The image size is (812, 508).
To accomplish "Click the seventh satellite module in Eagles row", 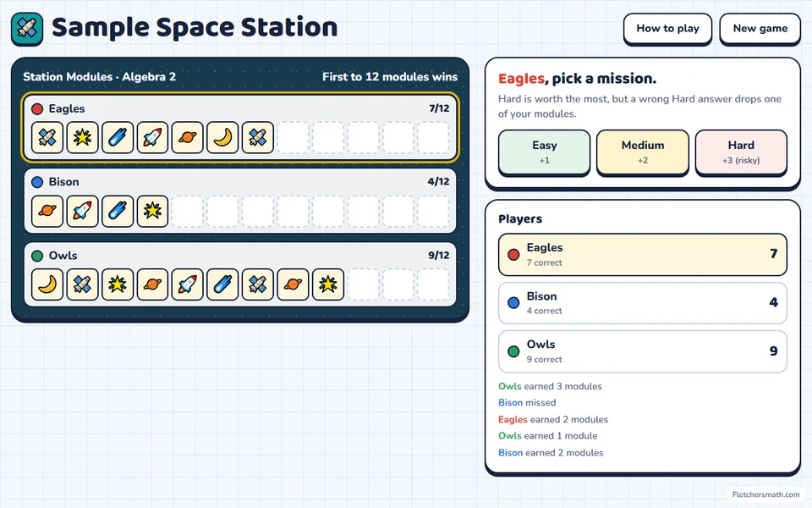I will click(258, 137).
